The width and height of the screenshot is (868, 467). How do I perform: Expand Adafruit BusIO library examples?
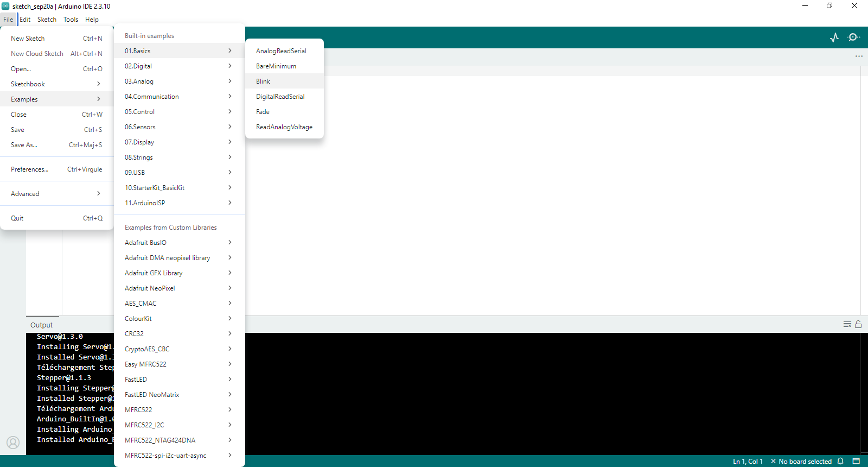pyautogui.click(x=180, y=243)
